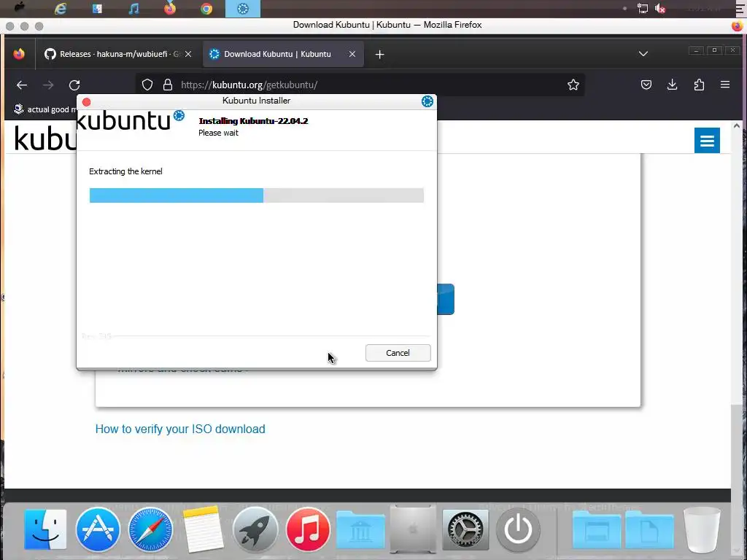The height and width of the screenshot is (560, 747).
Task: Open Chrome from the top bar
Action: (206, 9)
